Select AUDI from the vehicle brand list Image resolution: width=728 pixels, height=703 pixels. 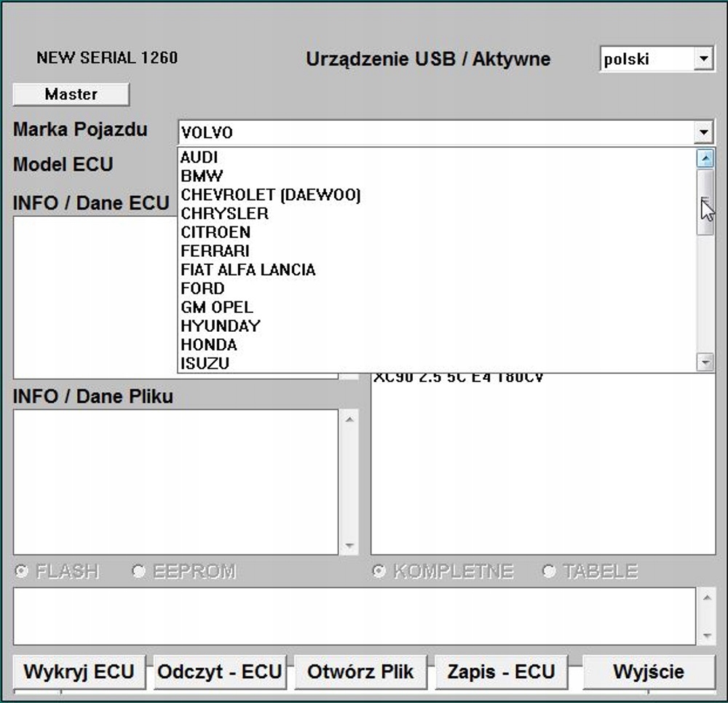click(x=199, y=157)
